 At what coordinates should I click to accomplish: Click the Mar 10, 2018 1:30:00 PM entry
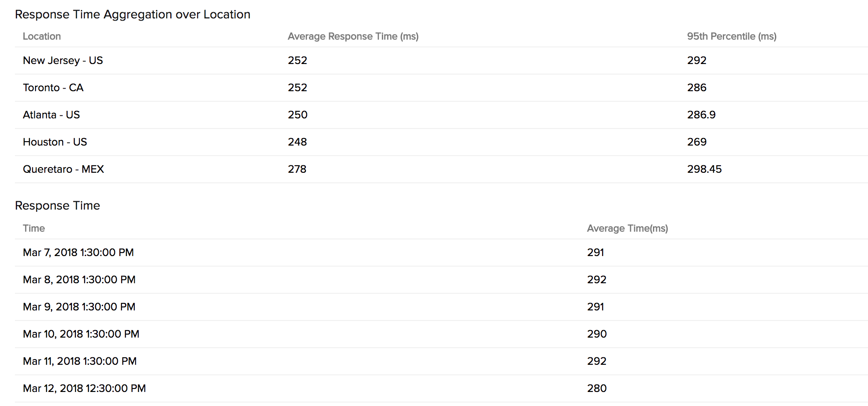click(81, 334)
